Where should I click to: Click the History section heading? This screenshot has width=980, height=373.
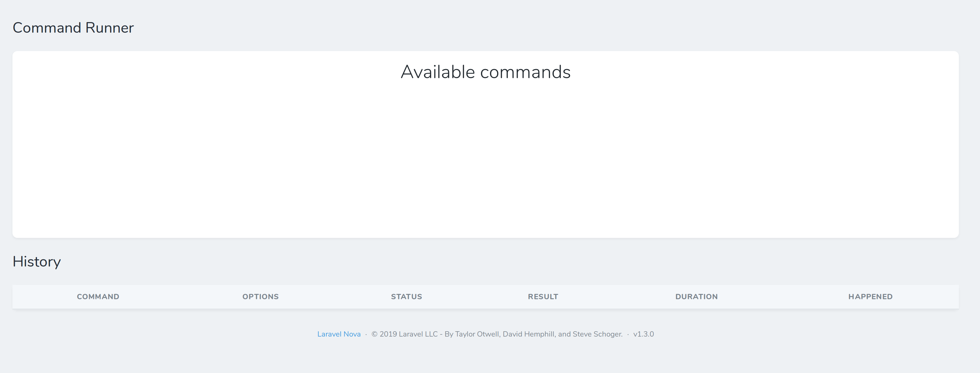tap(36, 262)
